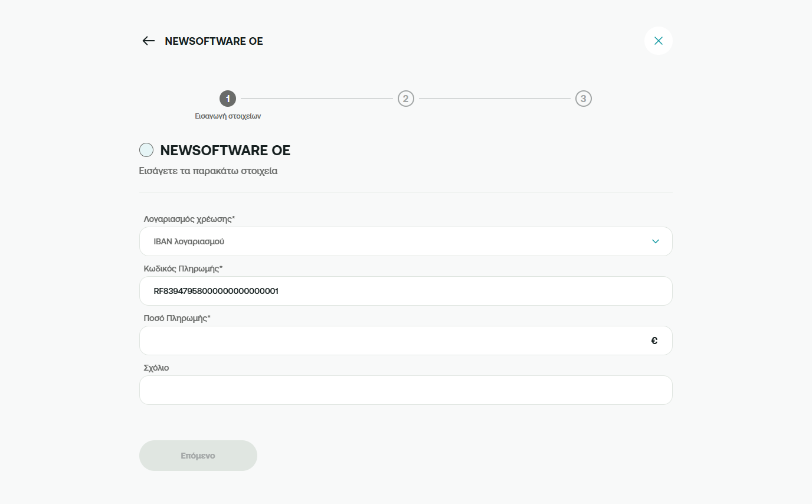Focus the Κωδικός Πληρωμής RF code field
The image size is (812, 504).
point(405,291)
